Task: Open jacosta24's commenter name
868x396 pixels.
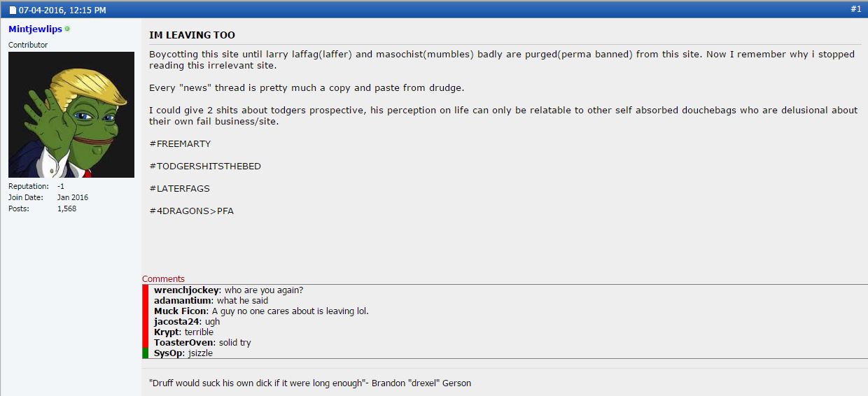Action: (176, 322)
